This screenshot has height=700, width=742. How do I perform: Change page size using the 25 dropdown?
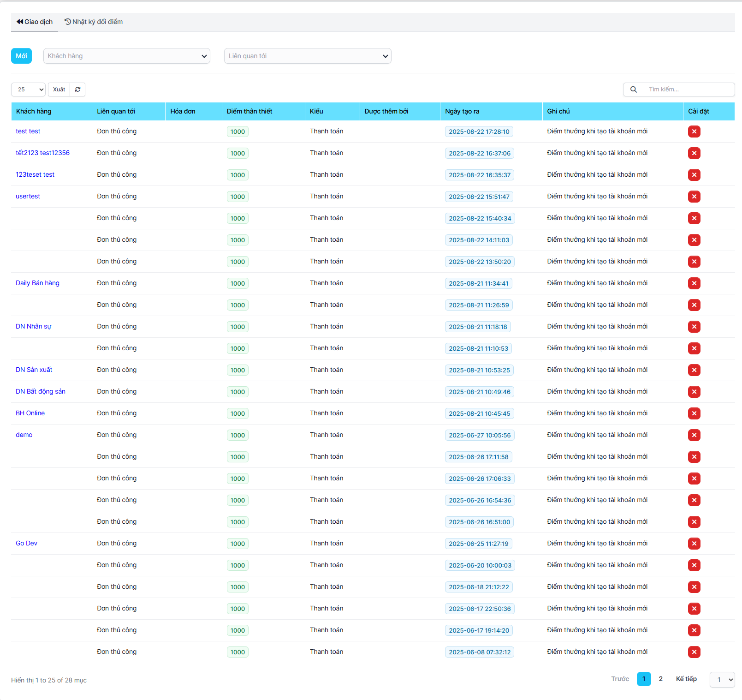(28, 89)
